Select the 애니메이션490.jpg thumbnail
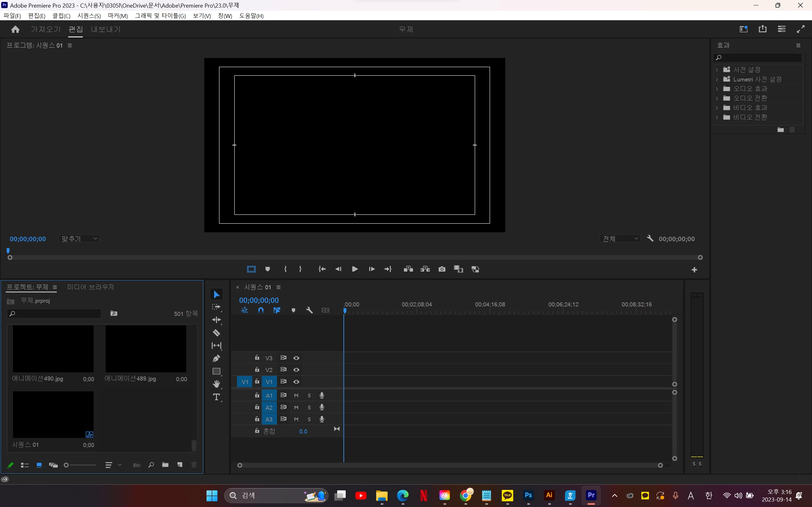 [53, 349]
